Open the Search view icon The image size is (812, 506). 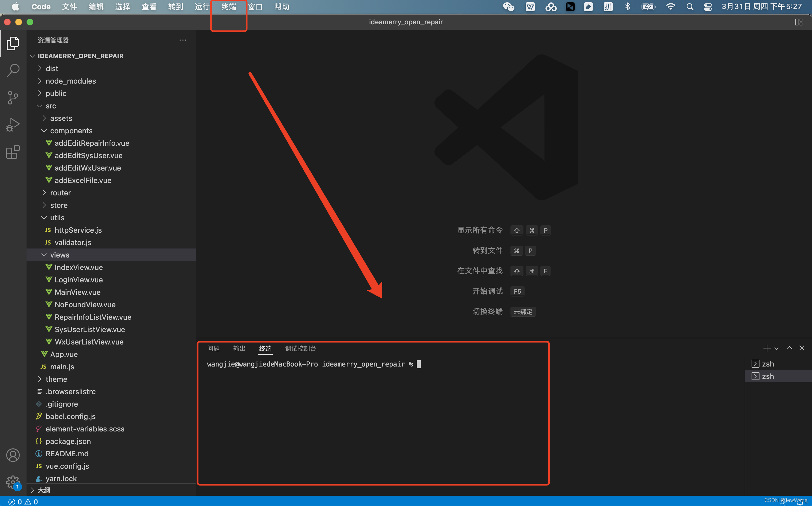pos(13,71)
